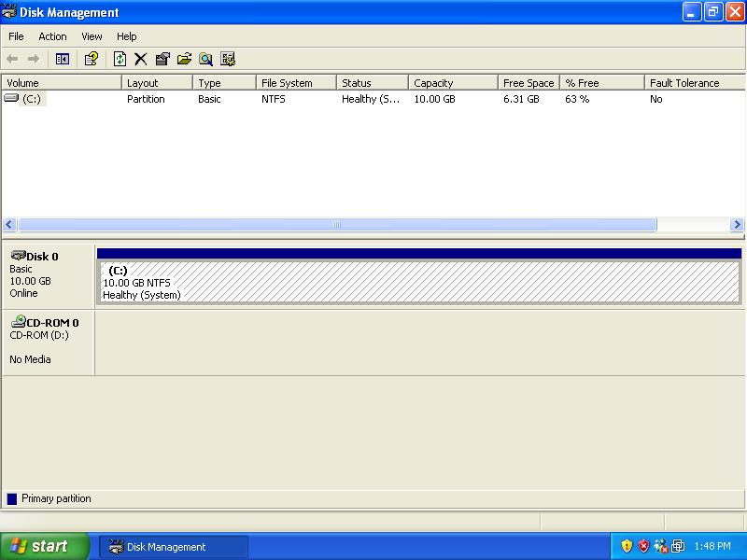Sort by the Type column header

[224, 83]
